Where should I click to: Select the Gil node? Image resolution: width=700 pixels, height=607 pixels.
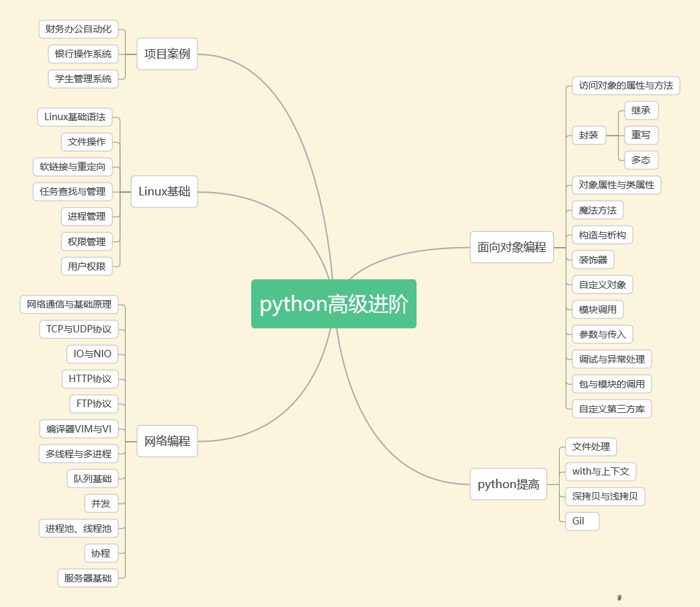[x=582, y=521]
